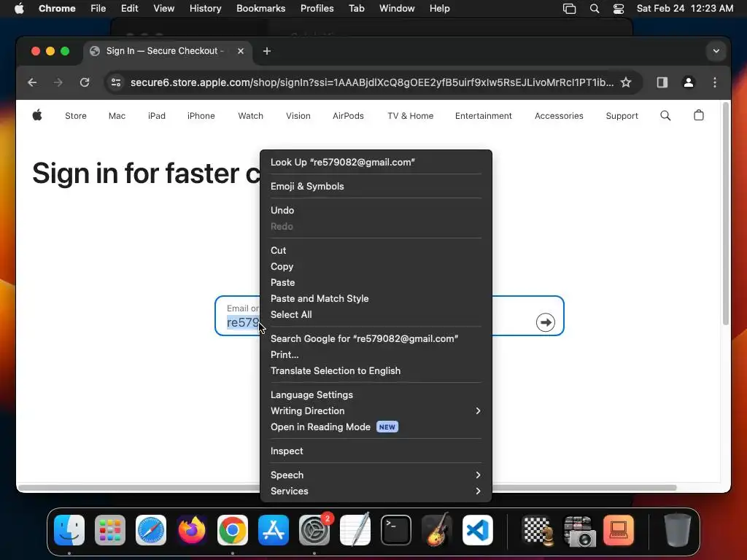Open AirPods link in Apple nav
Image resolution: width=747 pixels, height=560 pixels.
[348, 116]
